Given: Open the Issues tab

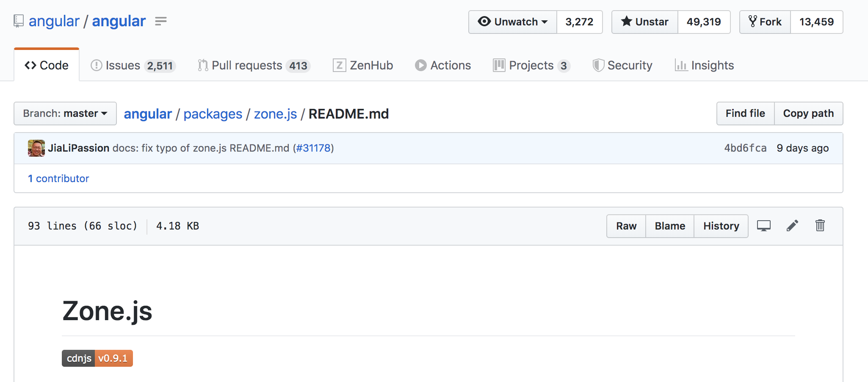Looking at the screenshot, I should tap(133, 66).
